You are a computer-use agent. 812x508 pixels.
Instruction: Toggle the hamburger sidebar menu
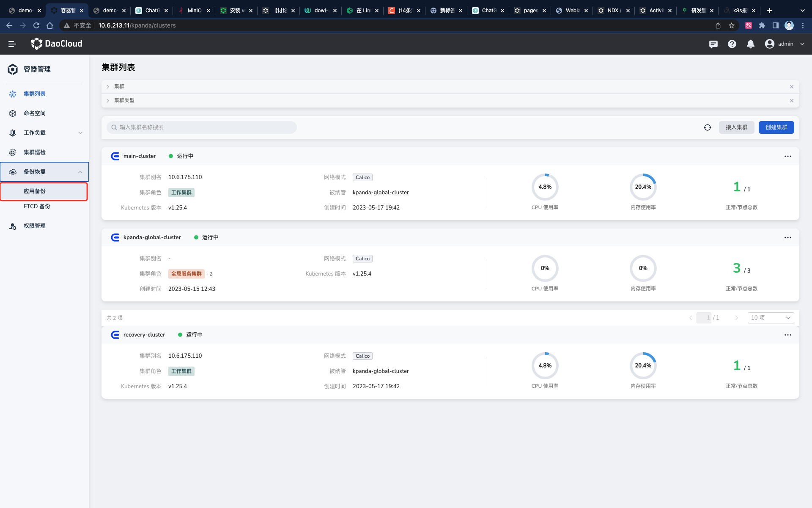tap(12, 44)
